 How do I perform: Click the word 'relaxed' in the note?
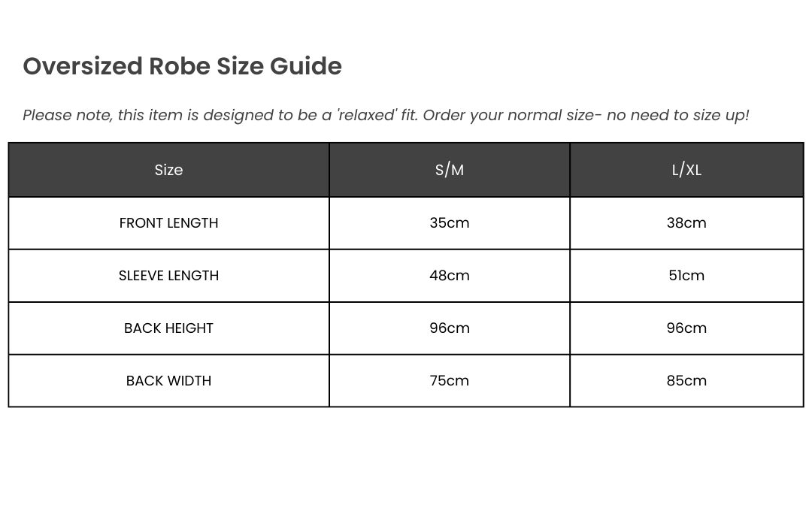pyautogui.click(x=367, y=115)
